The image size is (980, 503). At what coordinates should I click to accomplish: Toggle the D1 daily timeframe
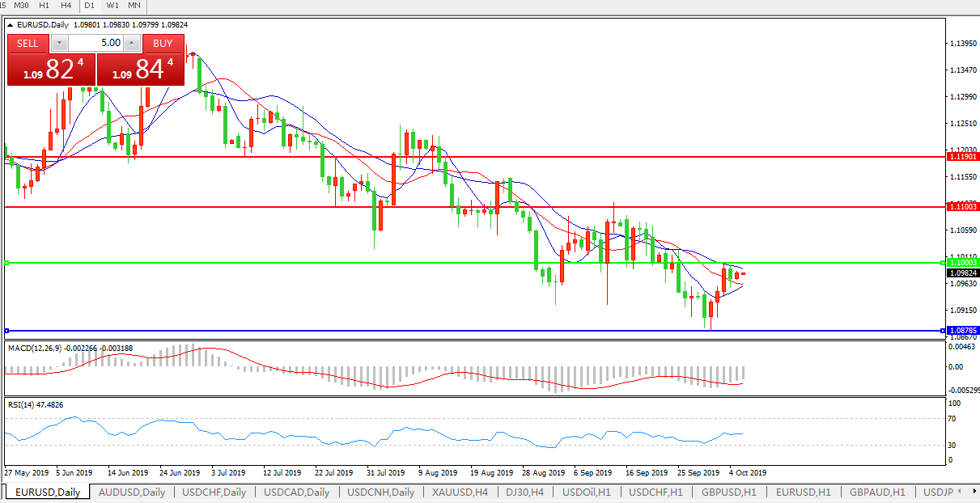[x=90, y=6]
